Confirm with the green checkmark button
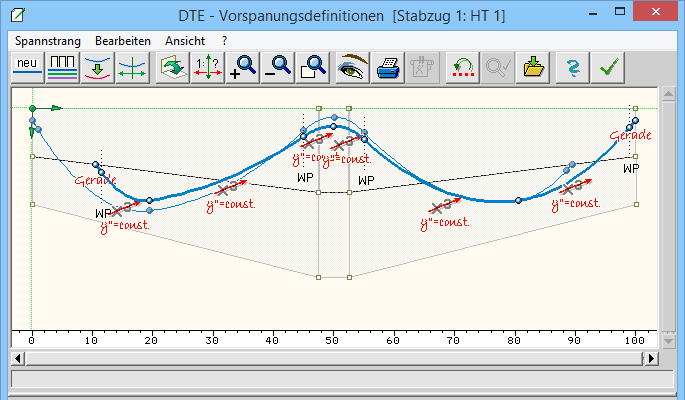 [607, 68]
